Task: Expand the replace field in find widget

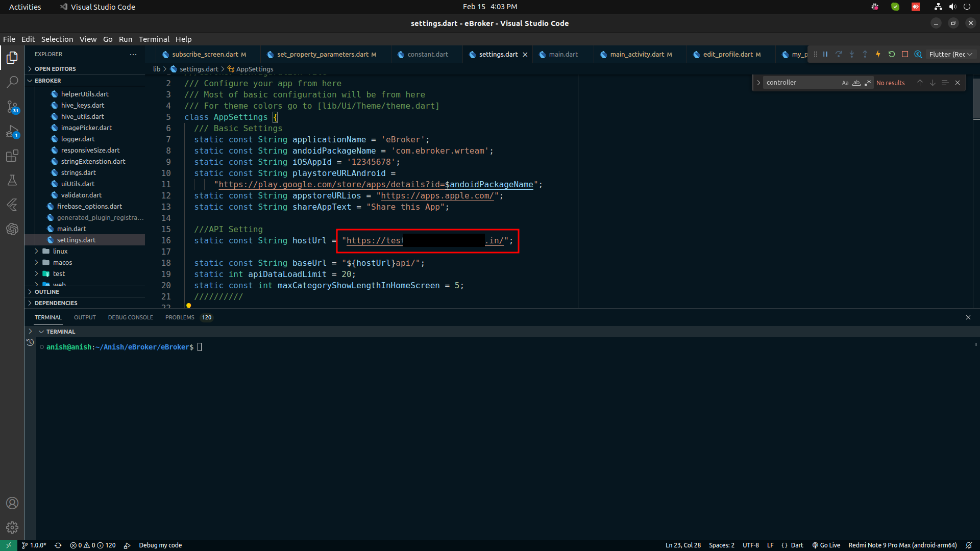Action: (x=758, y=83)
